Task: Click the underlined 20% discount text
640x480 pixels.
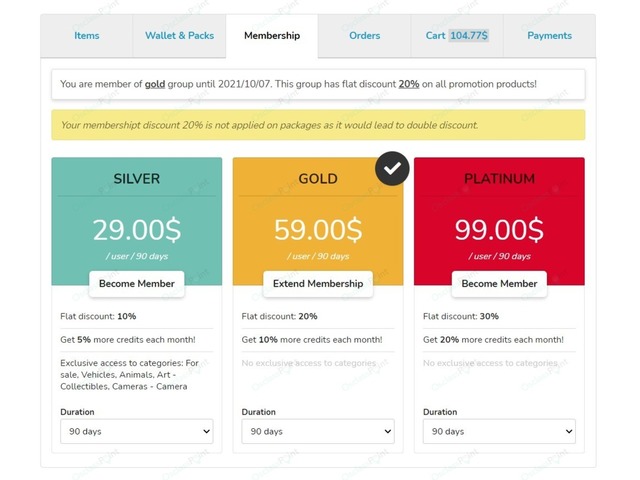Action: coord(408,84)
